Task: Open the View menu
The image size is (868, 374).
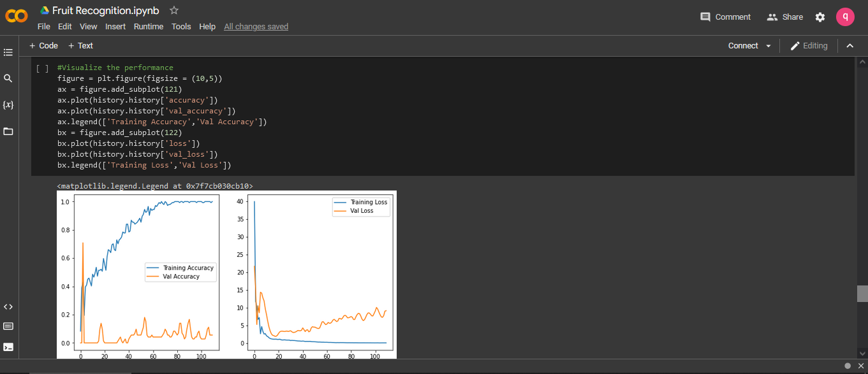Action: click(x=89, y=27)
